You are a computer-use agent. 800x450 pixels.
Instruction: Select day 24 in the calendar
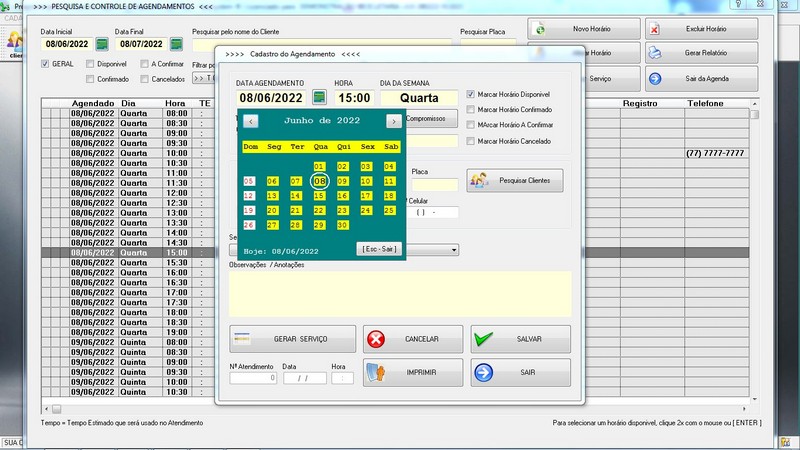tap(366, 210)
